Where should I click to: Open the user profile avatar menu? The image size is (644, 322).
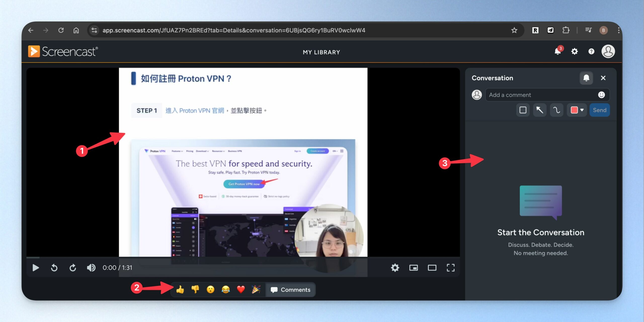coord(608,52)
